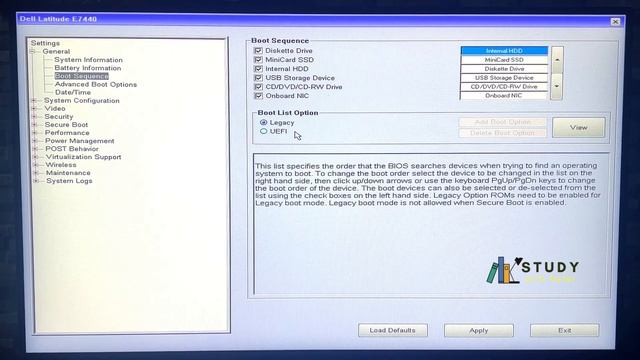This screenshot has width=640, height=360.
Task: Click the General category label
Action: point(56,51)
